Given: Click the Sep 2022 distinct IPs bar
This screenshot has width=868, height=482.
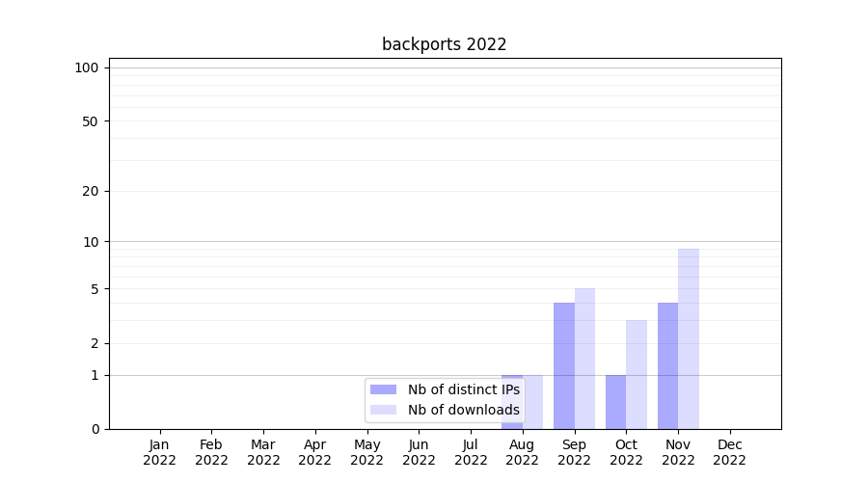Looking at the screenshot, I should 564,365.
